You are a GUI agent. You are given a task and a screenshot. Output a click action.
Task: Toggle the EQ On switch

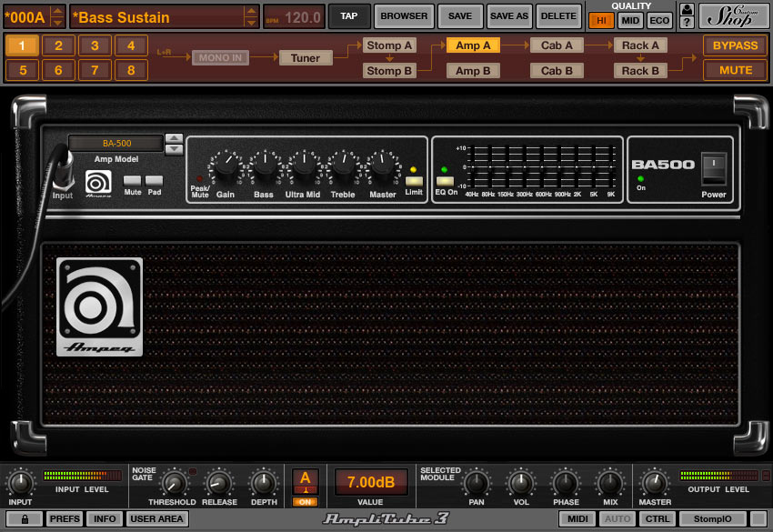coord(445,181)
